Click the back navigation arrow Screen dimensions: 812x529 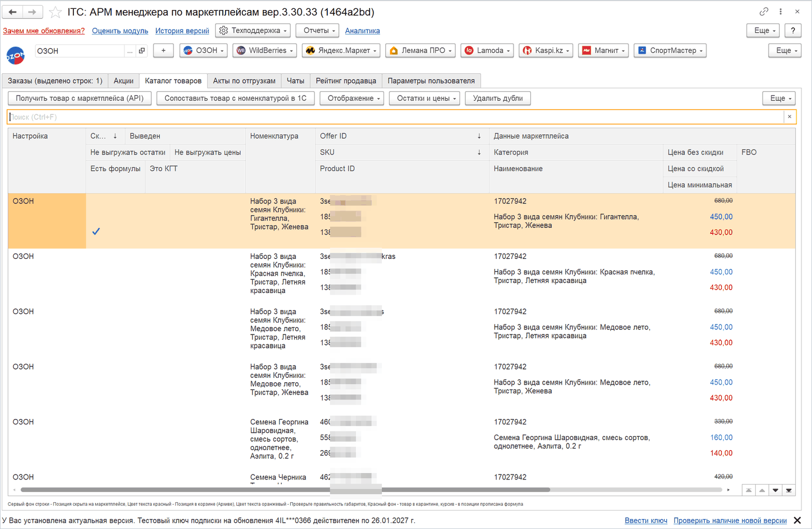coord(13,12)
